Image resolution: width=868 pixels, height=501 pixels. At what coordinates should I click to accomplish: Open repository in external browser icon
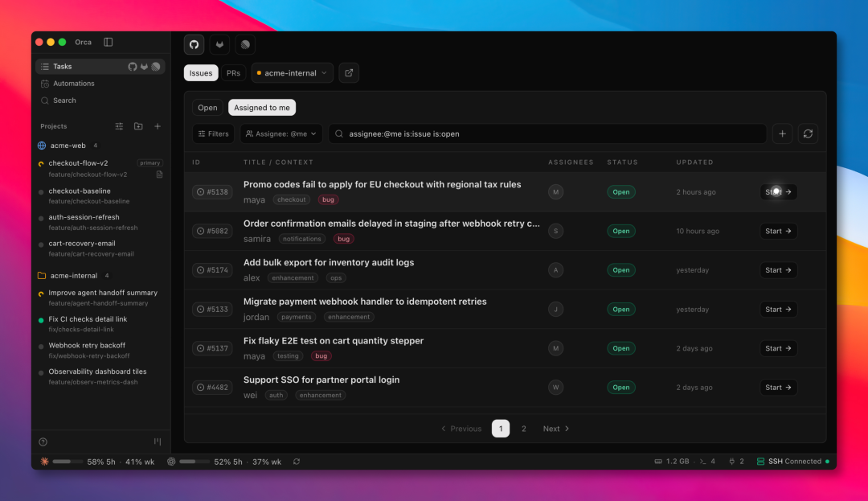pos(349,73)
